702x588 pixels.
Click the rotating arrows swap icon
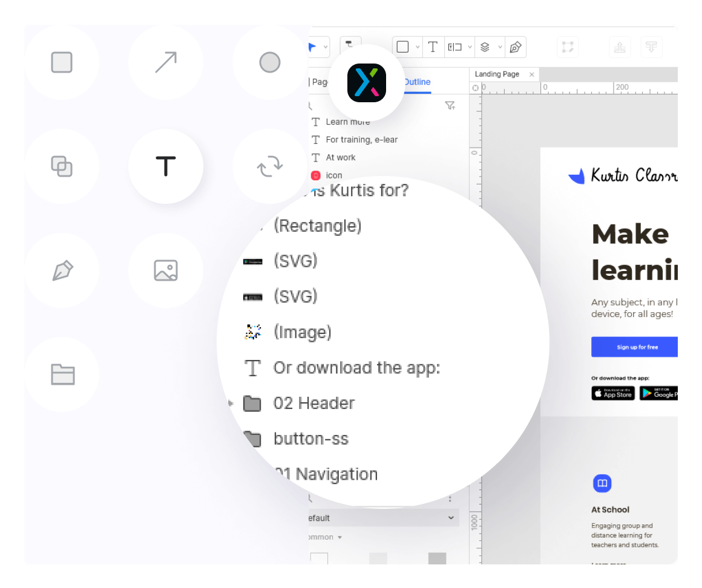point(270,166)
